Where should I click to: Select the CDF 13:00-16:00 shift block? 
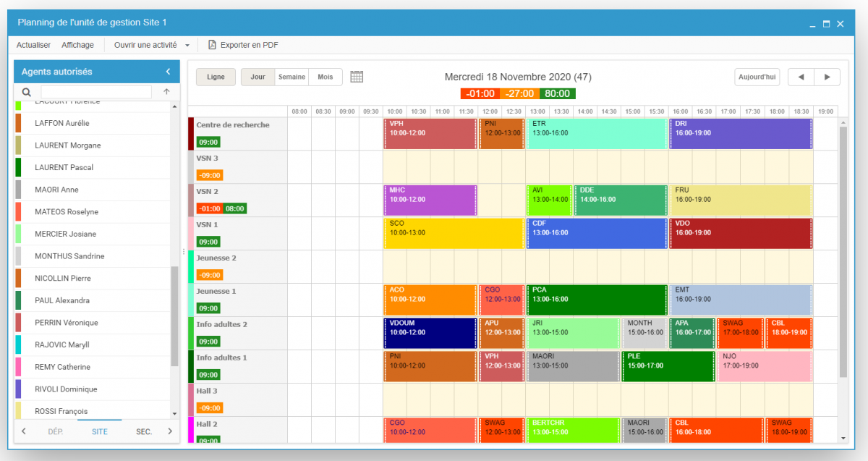[x=597, y=234]
